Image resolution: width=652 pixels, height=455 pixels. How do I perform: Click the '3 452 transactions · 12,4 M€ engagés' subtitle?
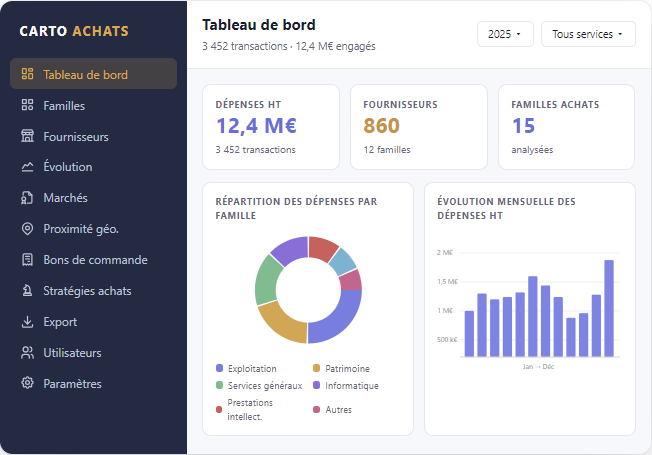[289, 46]
